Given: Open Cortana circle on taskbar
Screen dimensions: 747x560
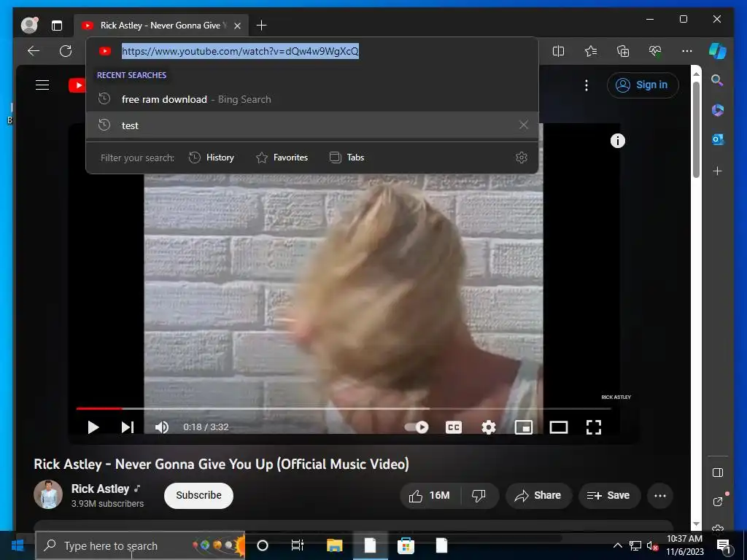Looking at the screenshot, I should coord(263,545).
